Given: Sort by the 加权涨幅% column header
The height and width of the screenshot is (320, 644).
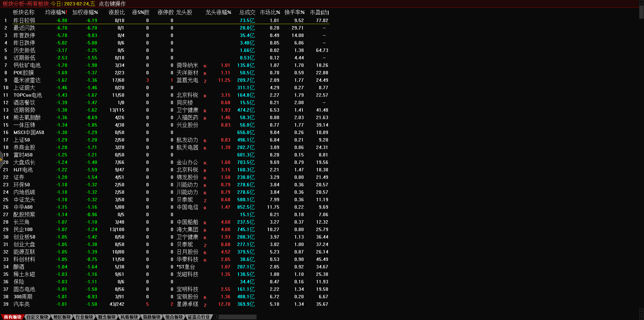Looking at the screenshot, I should coord(85,12).
